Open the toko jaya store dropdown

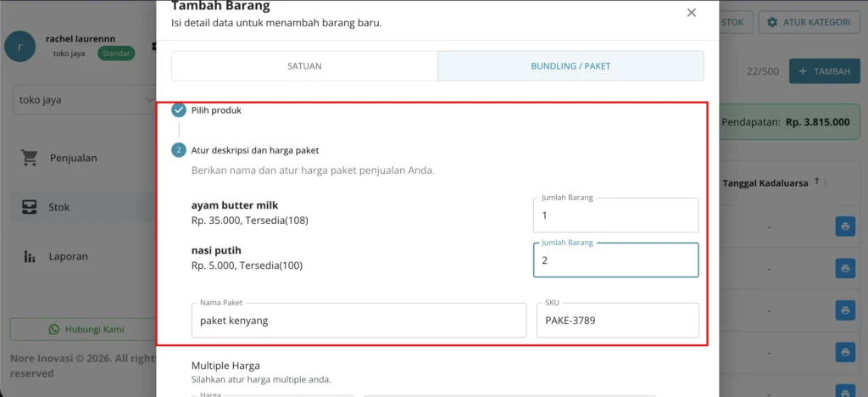click(x=84, y=100)
